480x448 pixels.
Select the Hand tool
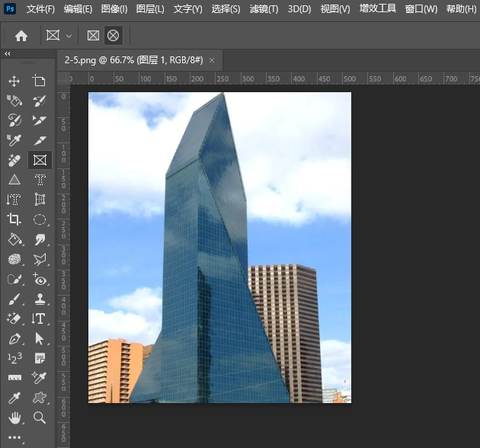(x=14, y=418)
